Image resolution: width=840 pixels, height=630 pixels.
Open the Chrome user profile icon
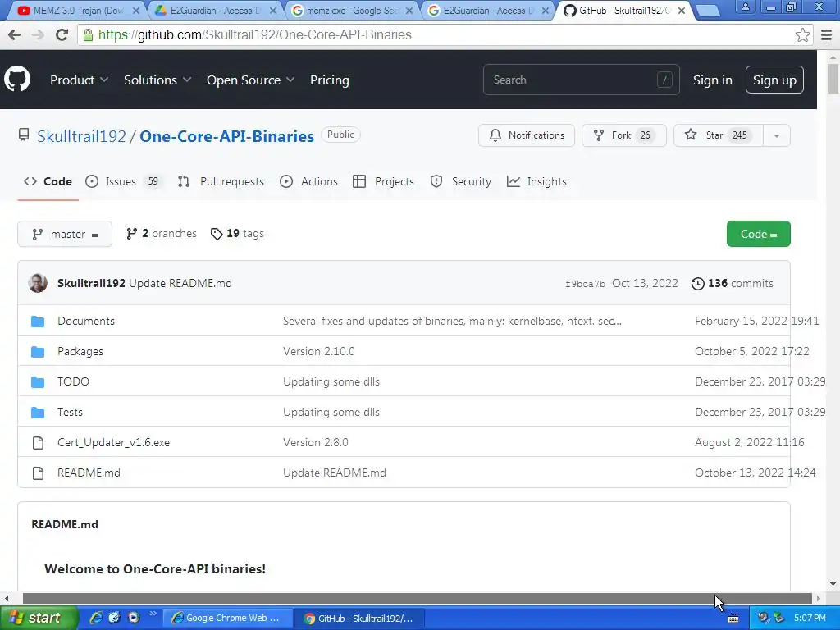[745, 7]
